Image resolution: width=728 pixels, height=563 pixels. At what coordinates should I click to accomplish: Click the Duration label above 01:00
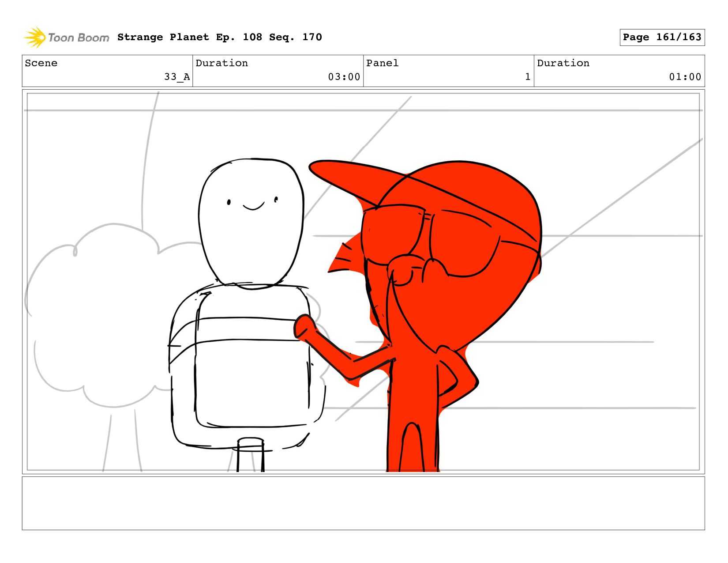(563, 63)
